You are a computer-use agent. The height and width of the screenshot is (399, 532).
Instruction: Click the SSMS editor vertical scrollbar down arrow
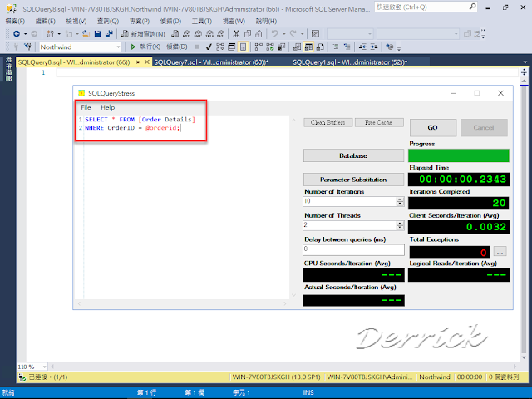pyautogui.click(x=524, y=357)
